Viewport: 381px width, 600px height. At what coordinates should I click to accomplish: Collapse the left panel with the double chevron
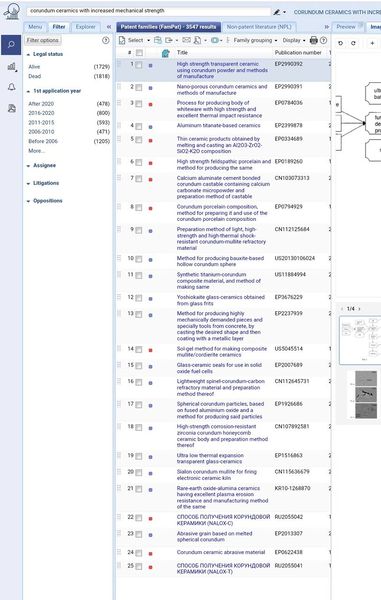109,27
